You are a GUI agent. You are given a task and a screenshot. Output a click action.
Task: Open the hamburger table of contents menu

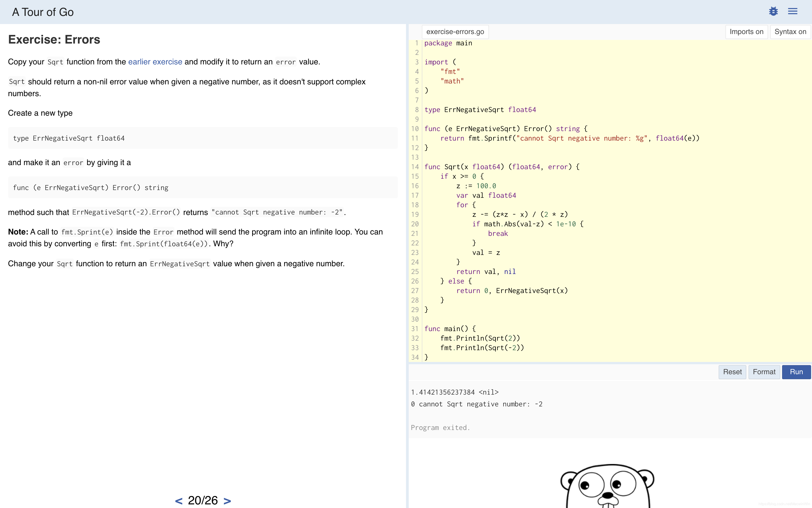[x=793, y=11]
